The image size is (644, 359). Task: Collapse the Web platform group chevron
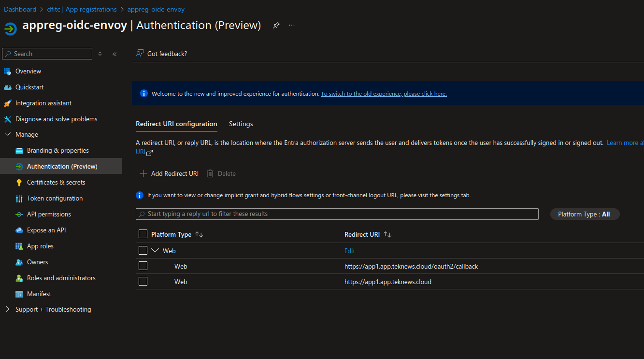coord(155,251)
